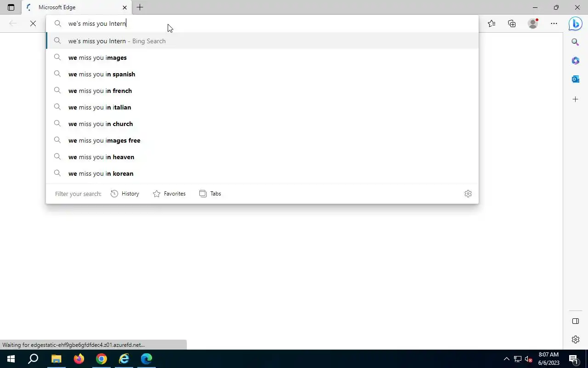The image size is (588, 368).
Task: Choose "we miss you images" suggestion
Action: click(x=262, y=57)
